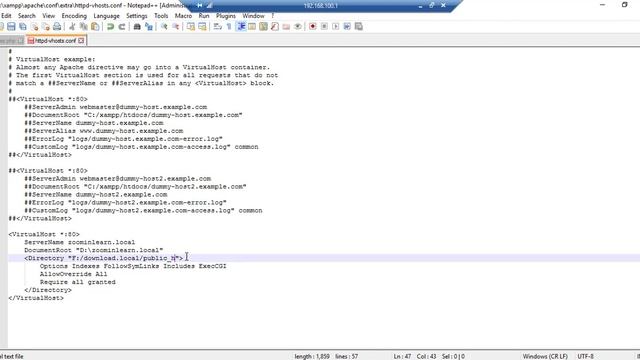Open the Edit menu
The height and width of the screenshot is (360, 640).
(x=6, y=16)
